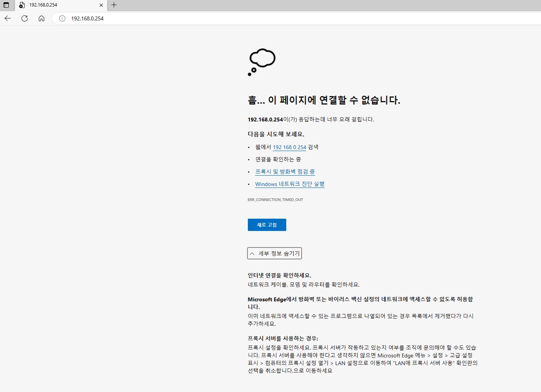
Task: Select the 192.168.0.254 browser tab
Action: click(61, 5)
